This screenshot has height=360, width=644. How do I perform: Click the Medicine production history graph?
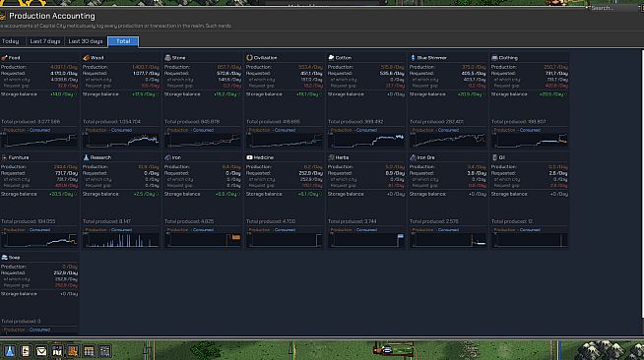tap(285, 240)
